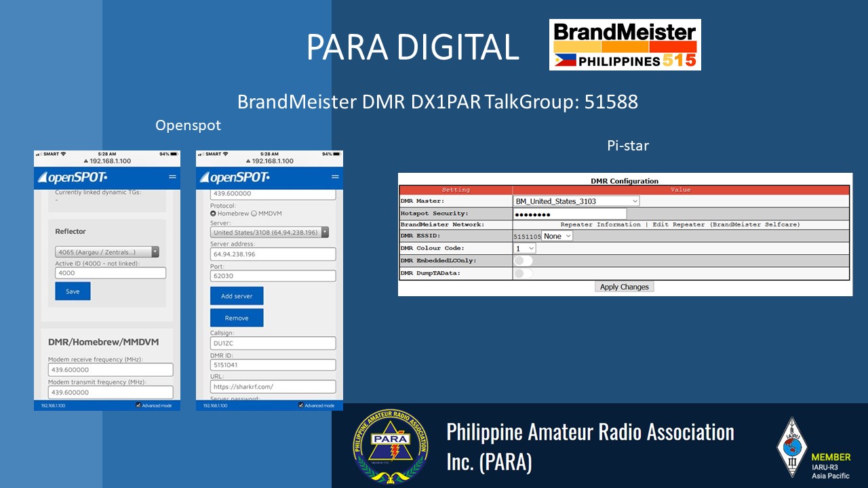Toggle DMR EmbeddedLCOnly switch
This screenshot has height=488, width=868.
pyautogui.click(x=524, y=260)
